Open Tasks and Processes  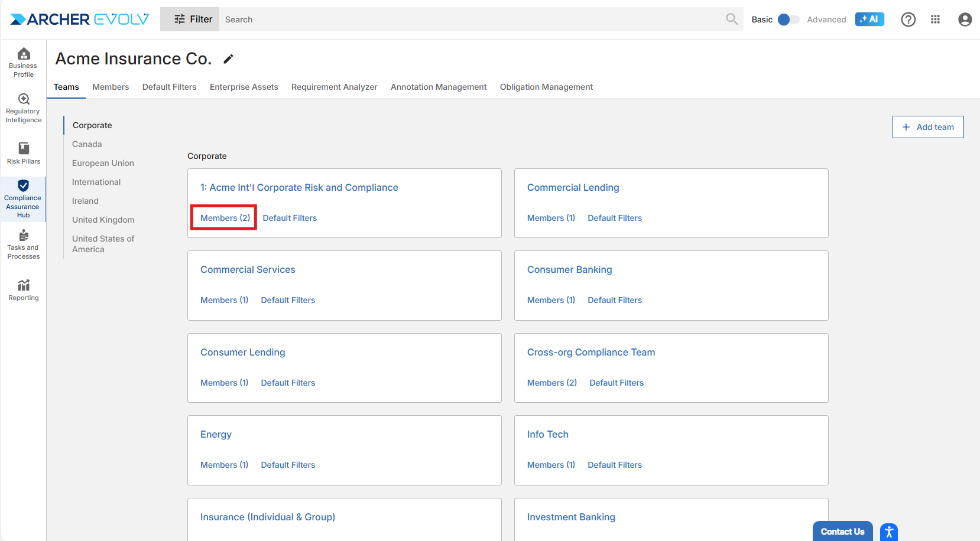[24, 244]
